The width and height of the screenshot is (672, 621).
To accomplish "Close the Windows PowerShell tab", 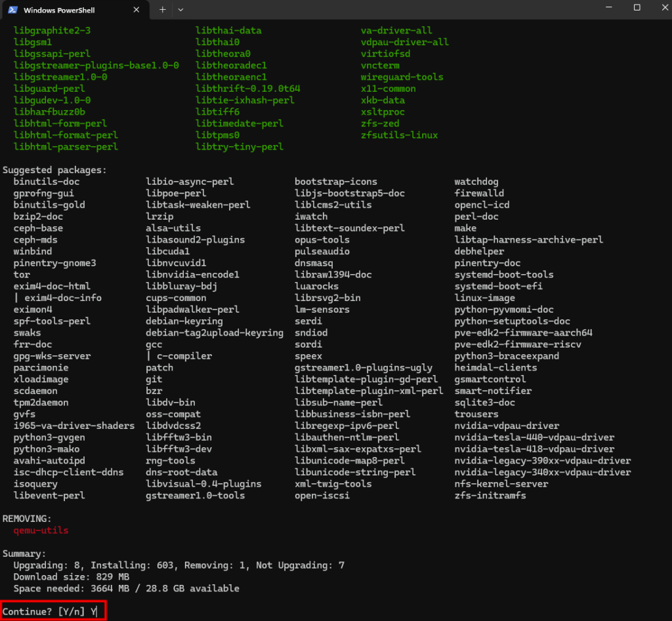I will click(136, 10).
